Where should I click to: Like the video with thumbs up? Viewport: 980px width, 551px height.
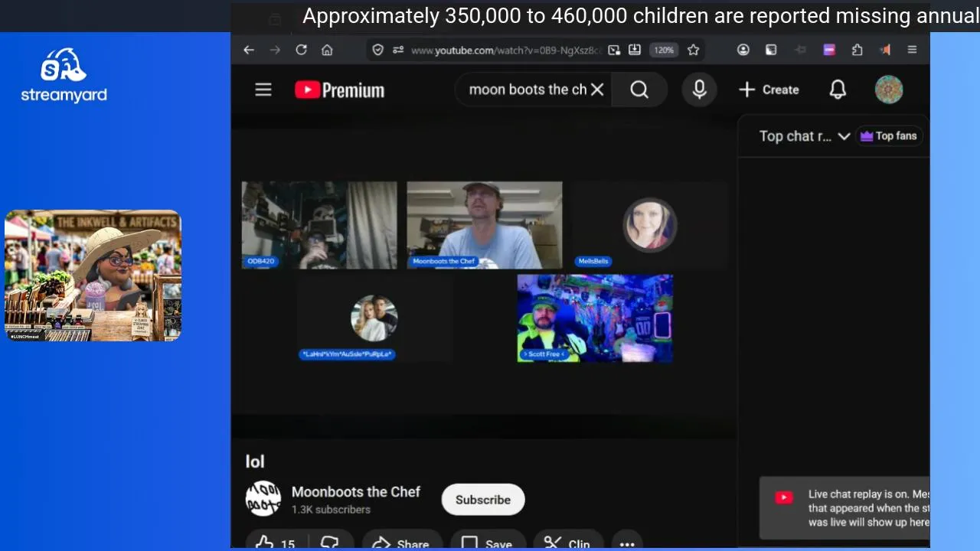pyautogui.click(x=275, y=542)
